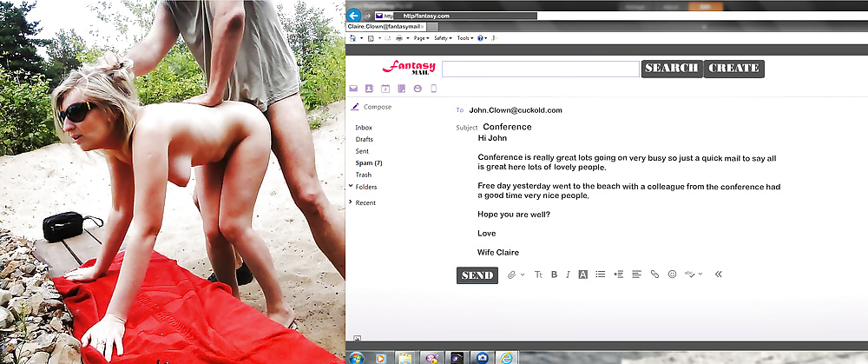Image resolution: width=868 pixels, height=364 pixels.
Task: Click the Fantasy Mail logo
Action: point(409,68)
